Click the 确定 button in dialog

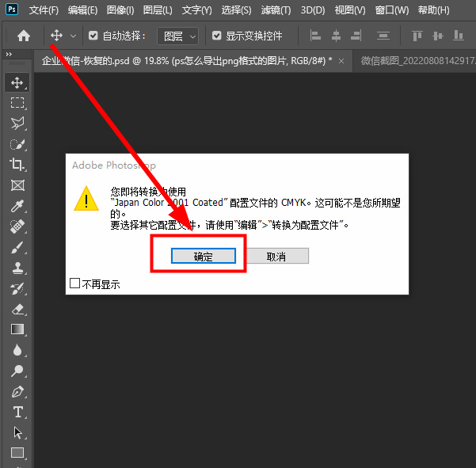[204, 256]
